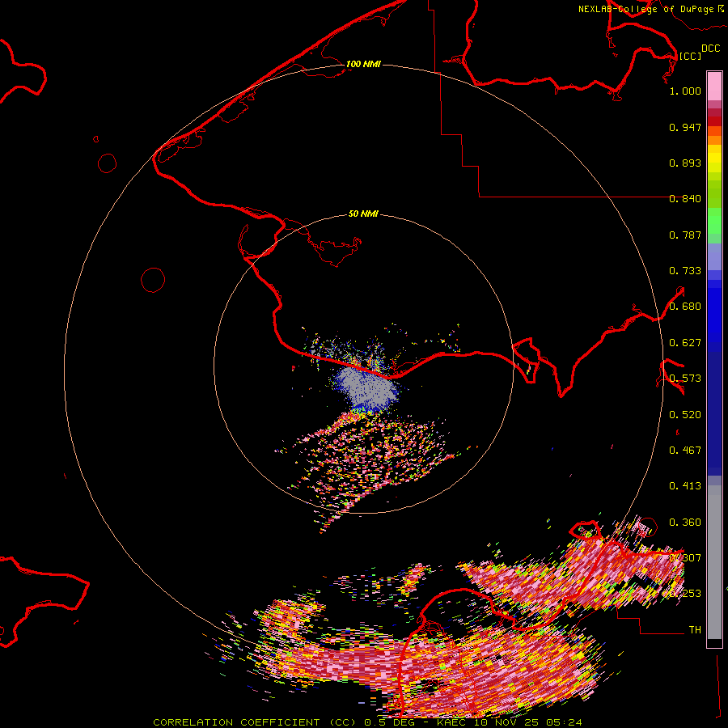Click the 100 NMI range ring label
728x728 pixels.
pyautogui.click(x=363, y=64)
